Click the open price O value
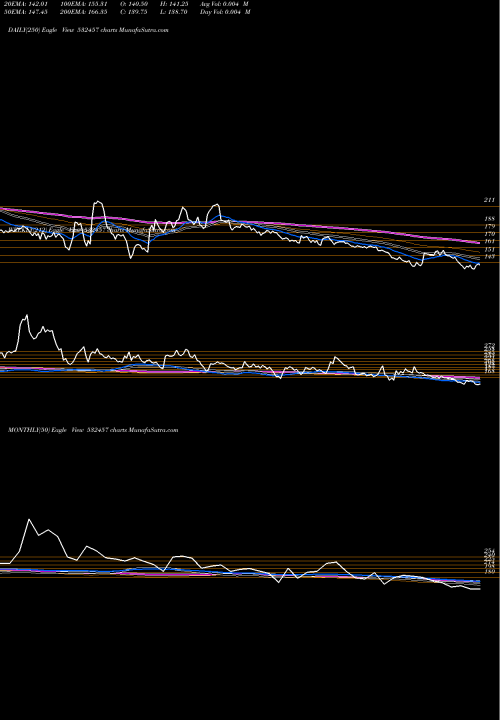Image resolution: width=500 pixels, height=720 pixels. tap(137, 4)
